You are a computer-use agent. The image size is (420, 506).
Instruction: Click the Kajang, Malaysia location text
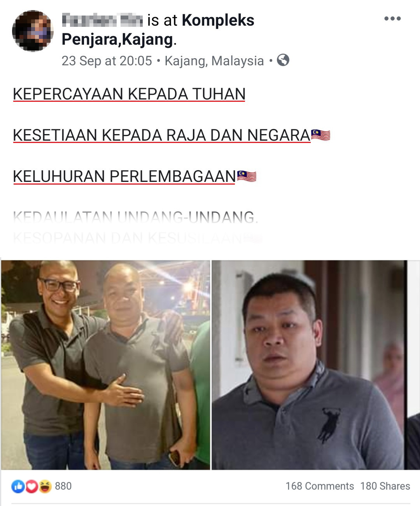click(x=214, y=61)
